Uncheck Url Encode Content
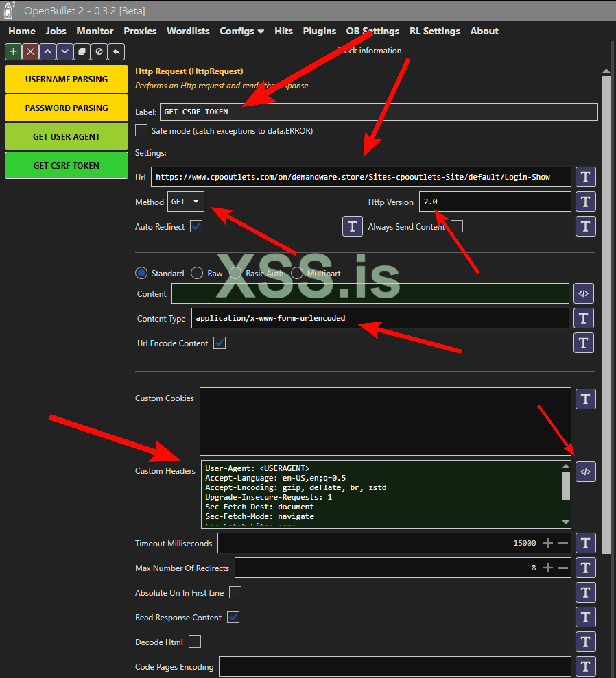 220,343
